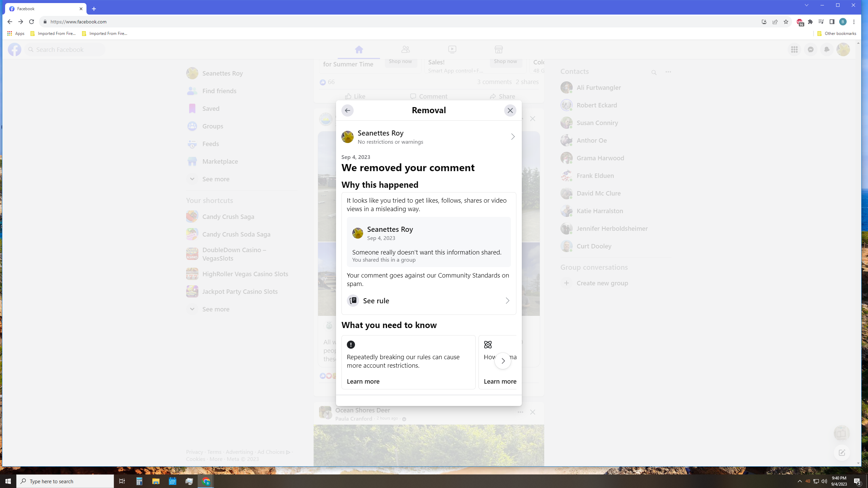Open the Home tab
This screenshot has height=488, width=868.
(359, 49)
